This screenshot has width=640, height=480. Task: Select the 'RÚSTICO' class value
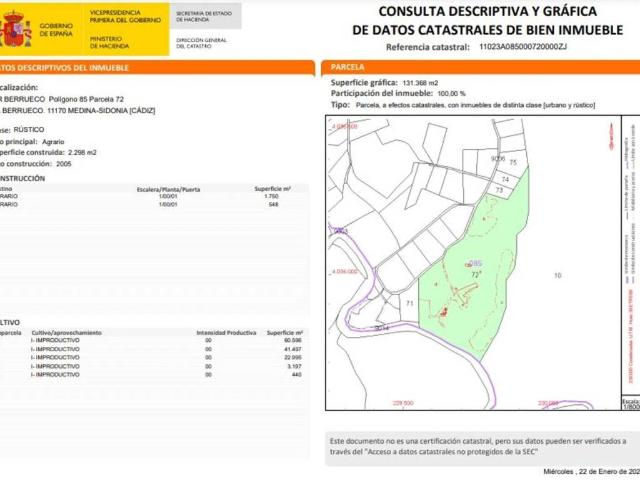pyautogui.click(x=29, y=129)
